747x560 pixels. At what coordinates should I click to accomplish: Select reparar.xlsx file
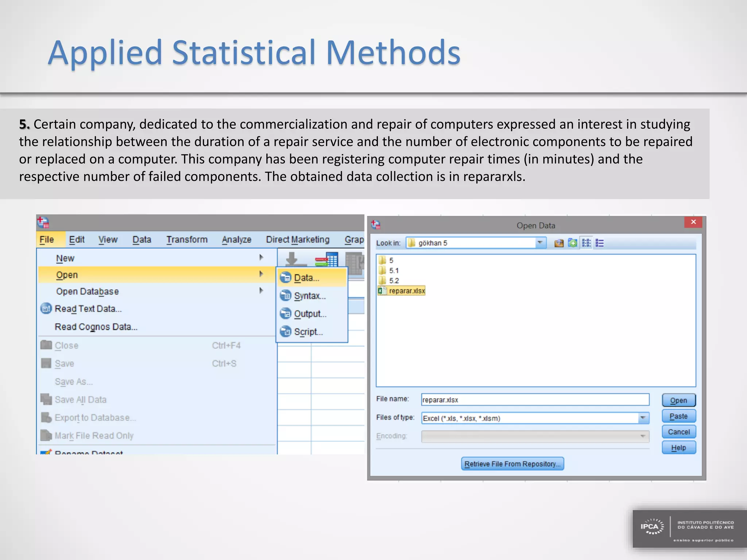[402, 291]
